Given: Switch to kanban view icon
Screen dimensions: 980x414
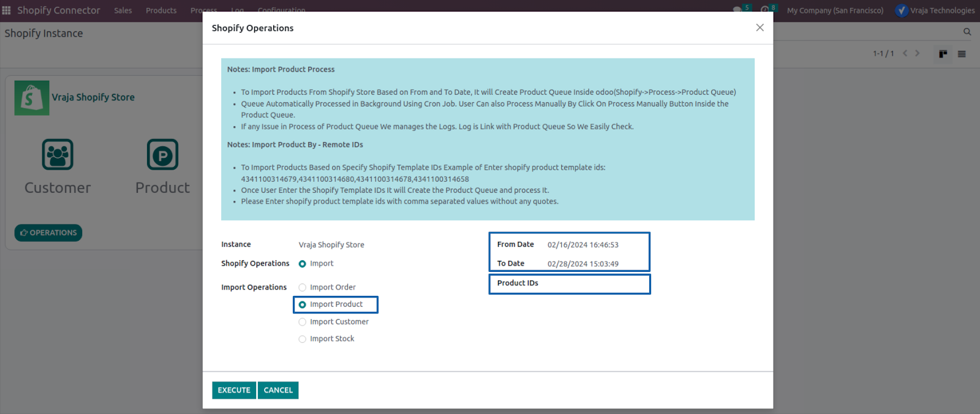Looking at the screenshot, I should coord(943,54).
